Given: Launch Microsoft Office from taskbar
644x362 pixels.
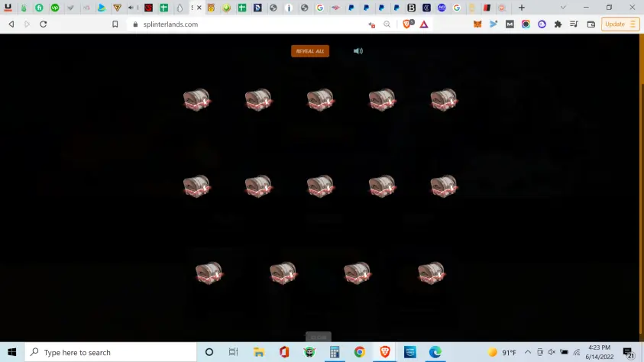Looking at the screenshot, I should click(x=284, y=352).
